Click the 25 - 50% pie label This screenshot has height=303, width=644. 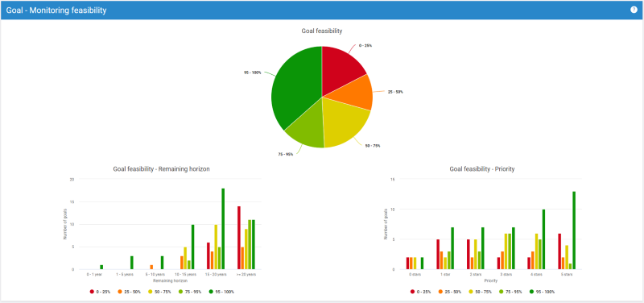(395, 92)
